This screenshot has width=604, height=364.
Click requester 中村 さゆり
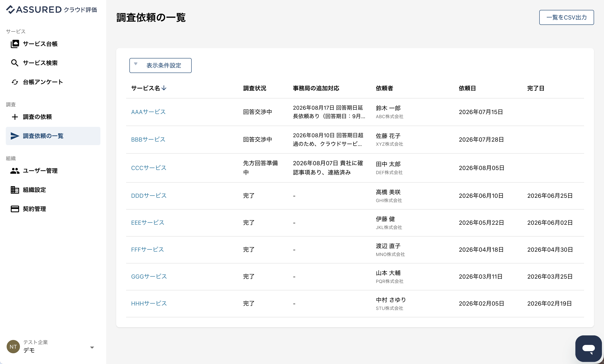tap(391, 300)
